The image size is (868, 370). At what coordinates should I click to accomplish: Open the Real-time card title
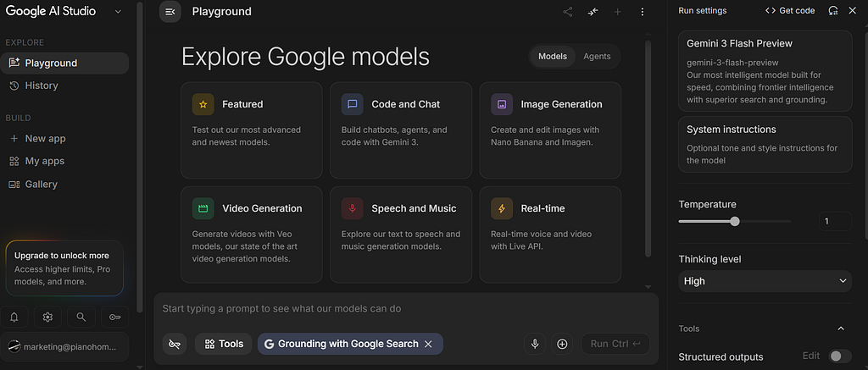click(x=543, y=208)
